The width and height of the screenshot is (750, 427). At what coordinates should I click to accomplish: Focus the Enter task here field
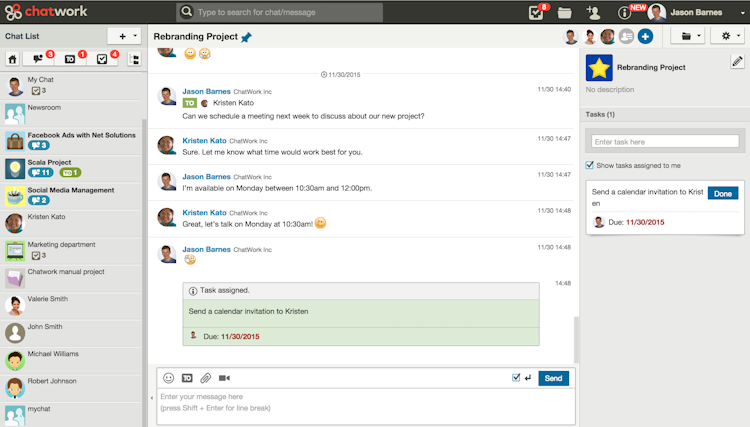(x=665, y=142)
